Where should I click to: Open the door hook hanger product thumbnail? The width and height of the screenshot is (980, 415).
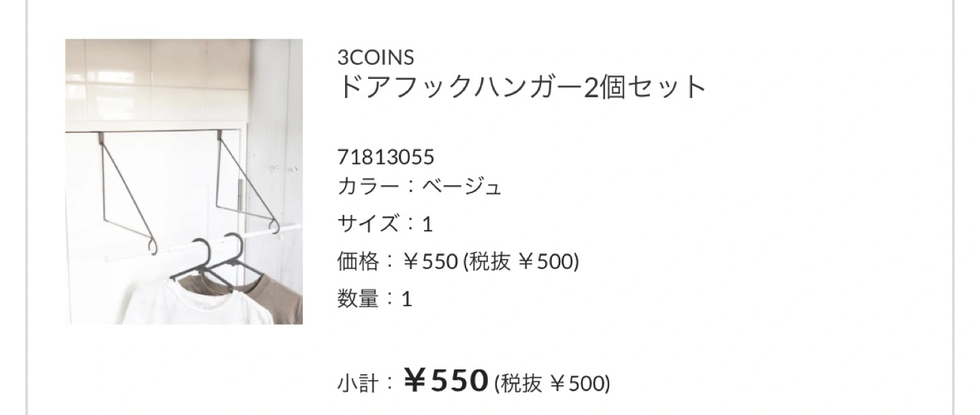184,182
